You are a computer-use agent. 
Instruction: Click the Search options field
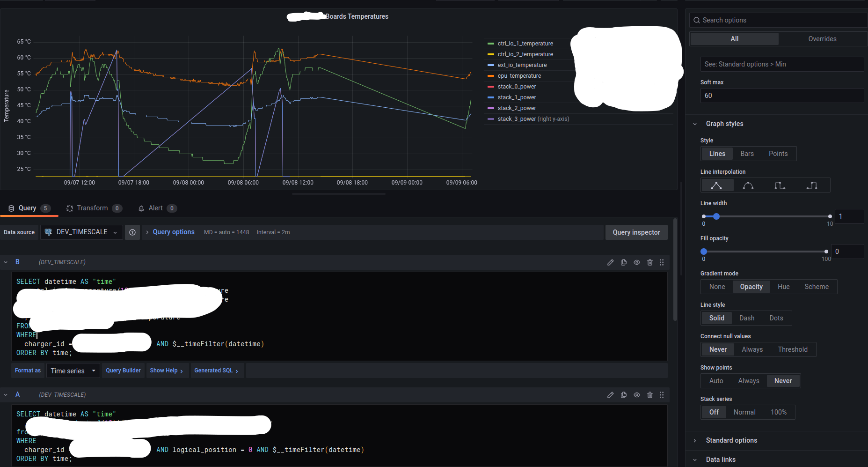click(777, 20)
